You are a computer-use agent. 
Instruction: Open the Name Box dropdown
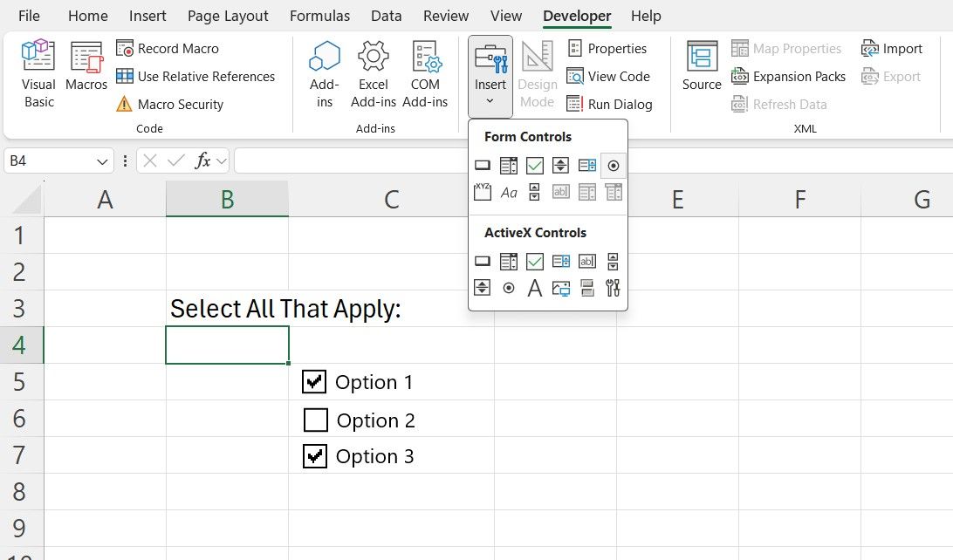tap(100, 160)
